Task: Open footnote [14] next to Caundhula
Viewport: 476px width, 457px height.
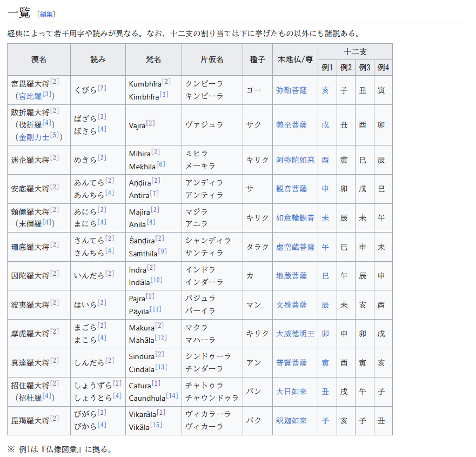Action: (172, 396)
